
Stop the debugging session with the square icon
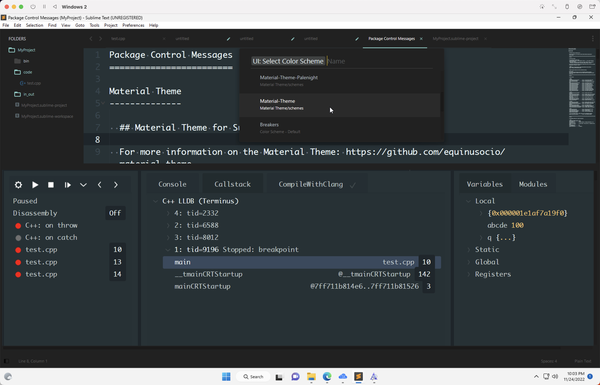point(51,185)
